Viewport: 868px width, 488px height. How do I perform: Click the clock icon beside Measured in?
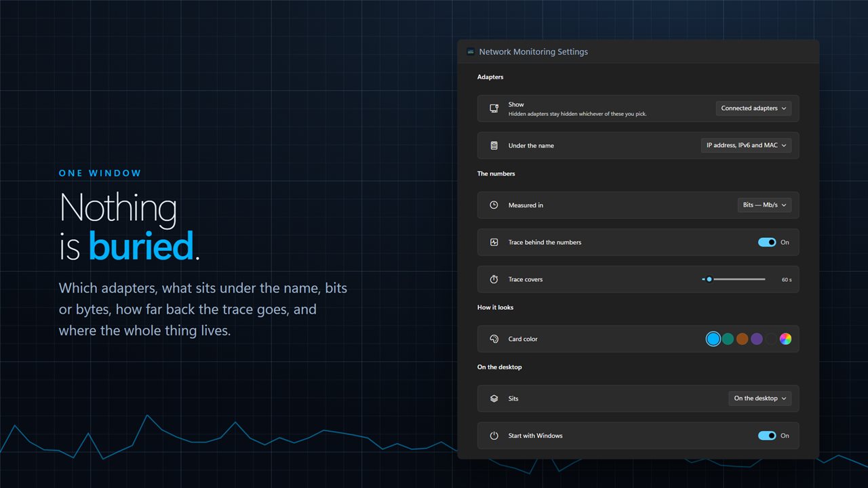(x=494, y=205)
